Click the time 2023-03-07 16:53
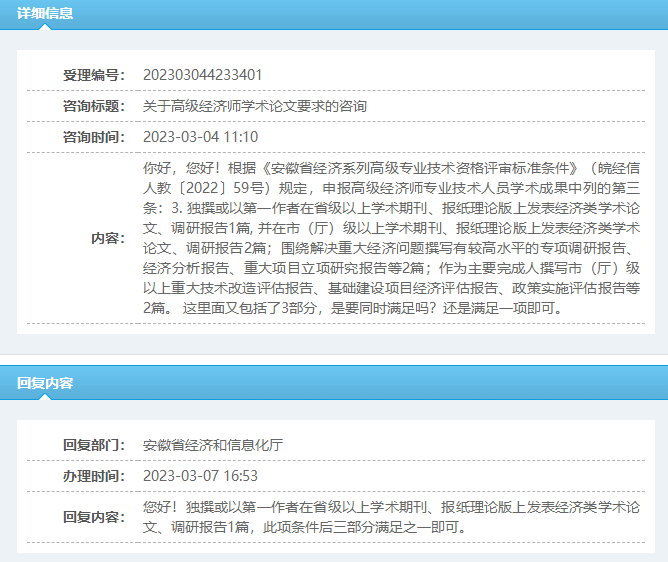The height and width of the screenshot is (562, 668). tap(201, 476)
